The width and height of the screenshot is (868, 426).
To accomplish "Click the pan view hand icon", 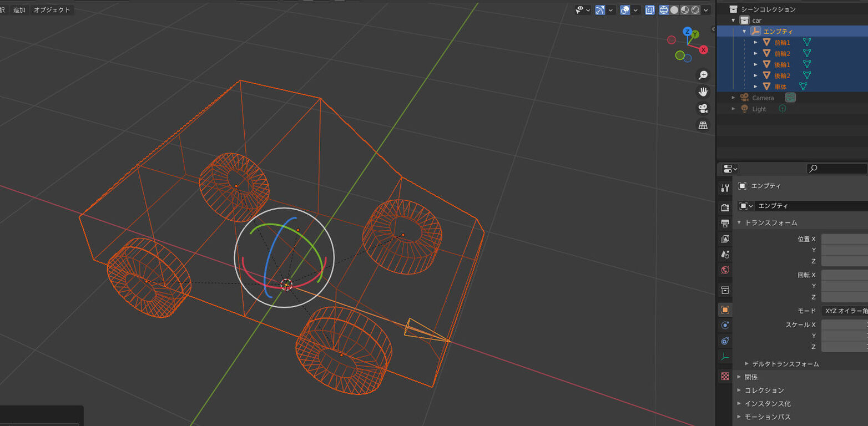I will click(703, 92).
